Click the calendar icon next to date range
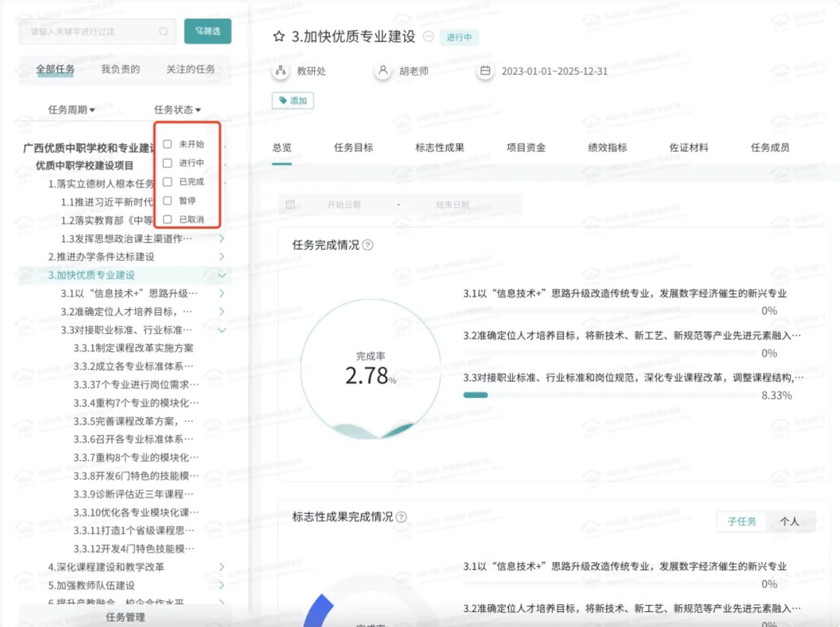Screen dimensions: 840x627 485,71
